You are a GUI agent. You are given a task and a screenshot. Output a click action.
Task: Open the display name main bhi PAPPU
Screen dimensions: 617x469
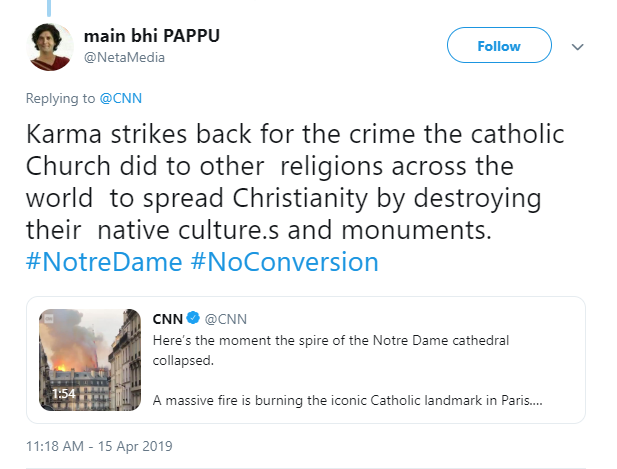(x=151, y=36)
